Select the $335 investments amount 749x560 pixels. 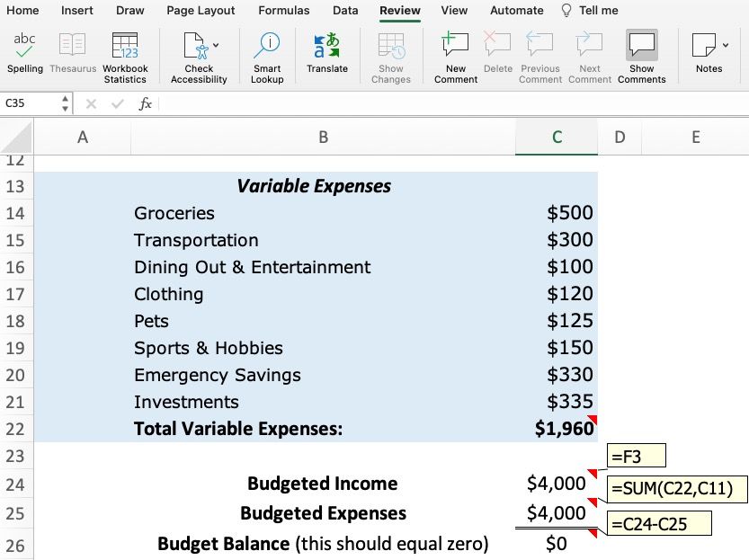[x=557, y=402]
